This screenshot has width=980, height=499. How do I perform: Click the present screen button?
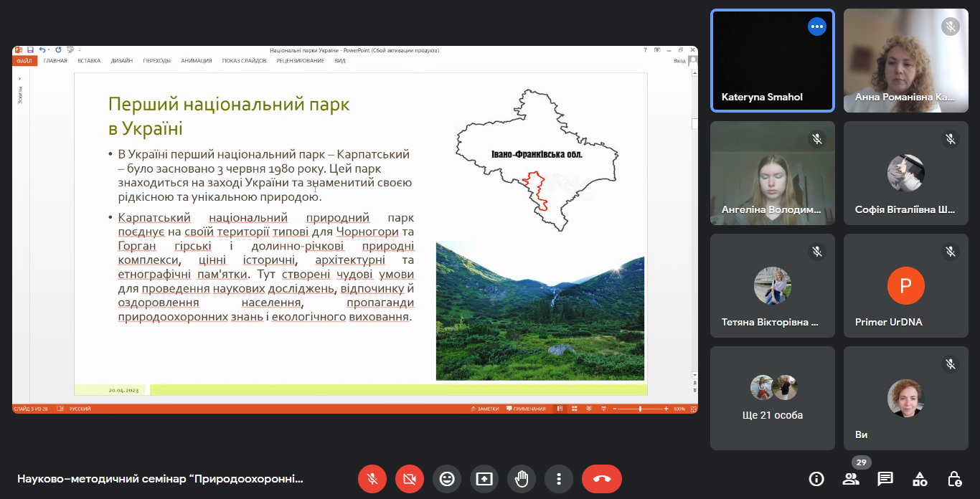point(484,479)
